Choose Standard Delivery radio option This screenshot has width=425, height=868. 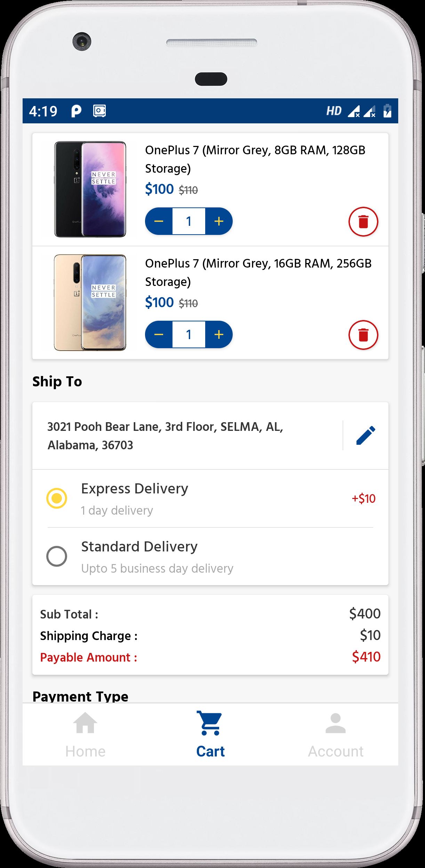[57, 556]
